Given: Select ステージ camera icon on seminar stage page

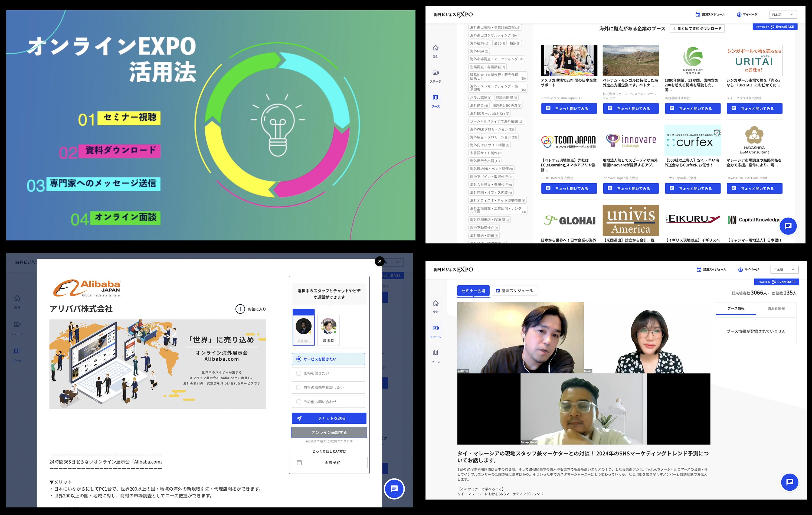Looking at the screenshot, I should pyautogui.click(x=436, y=328).
